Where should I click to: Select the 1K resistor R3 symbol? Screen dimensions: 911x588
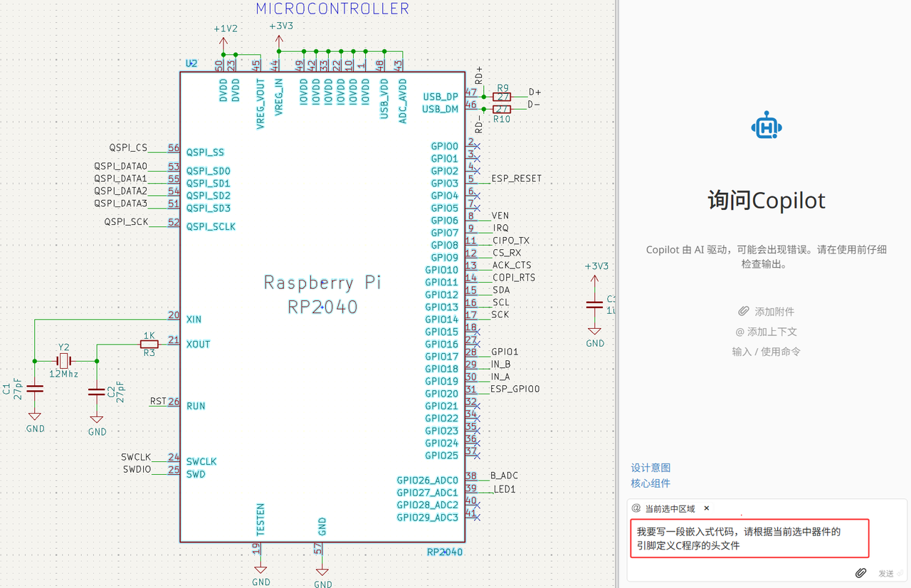pos(149,344)
